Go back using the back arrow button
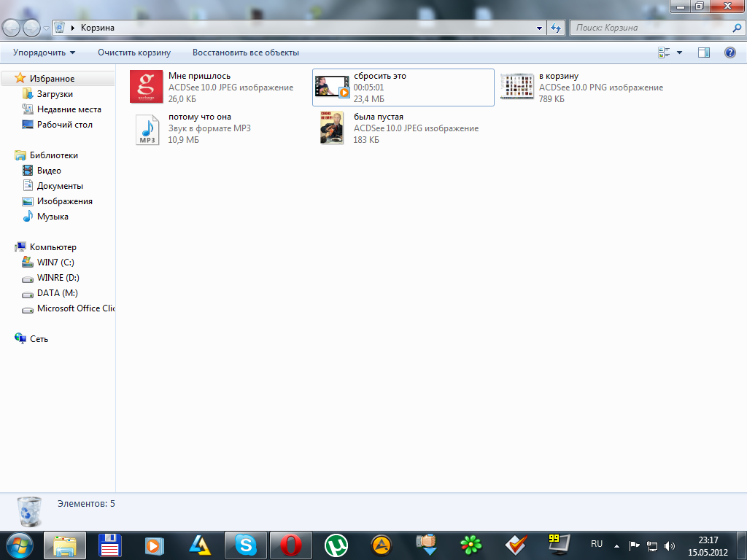The width and height of the screenshot is (747, 560). click(x=12, y=28)
